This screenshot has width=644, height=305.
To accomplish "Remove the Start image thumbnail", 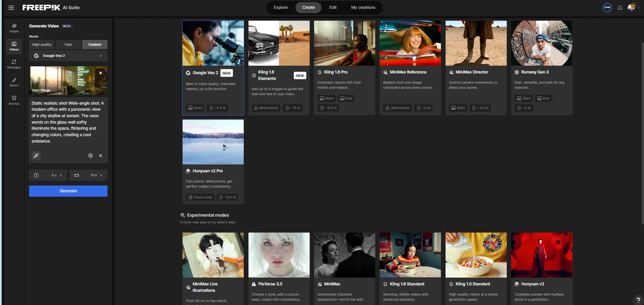I will coord(100,73).
